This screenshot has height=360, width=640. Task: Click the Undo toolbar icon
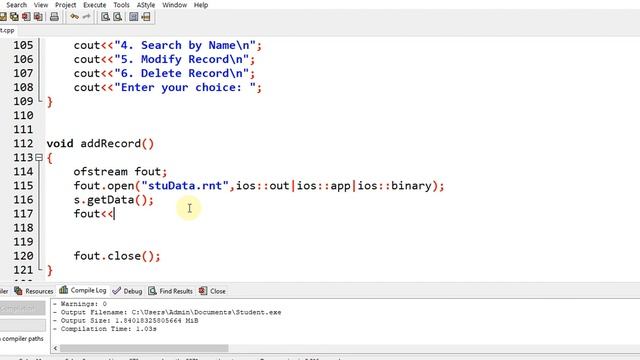(x=74, y=17)
